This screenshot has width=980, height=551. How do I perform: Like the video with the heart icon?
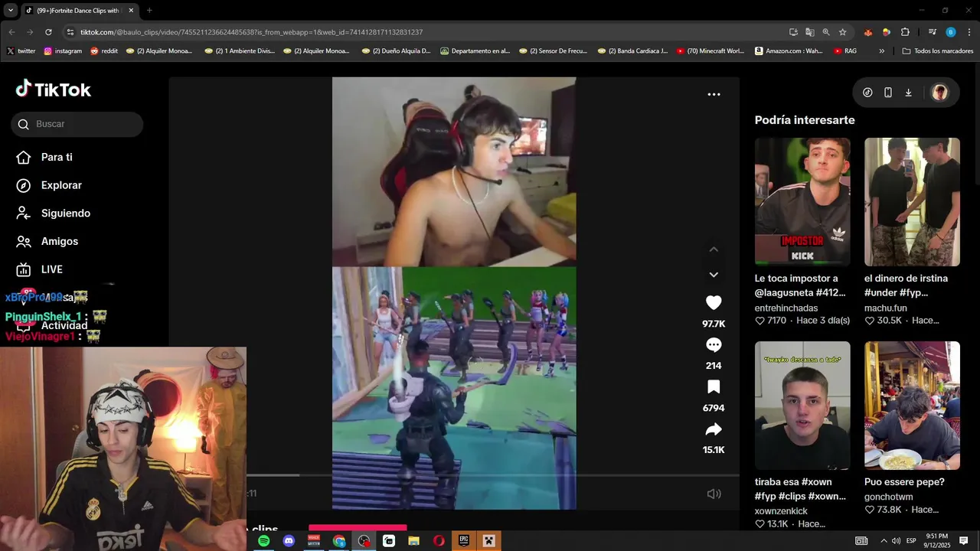pos(714,302)
